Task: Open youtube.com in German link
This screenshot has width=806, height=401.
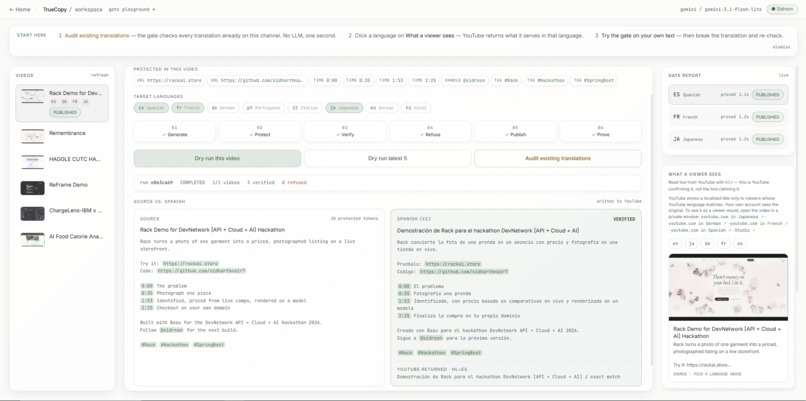Action: click(x=695, y=224)
